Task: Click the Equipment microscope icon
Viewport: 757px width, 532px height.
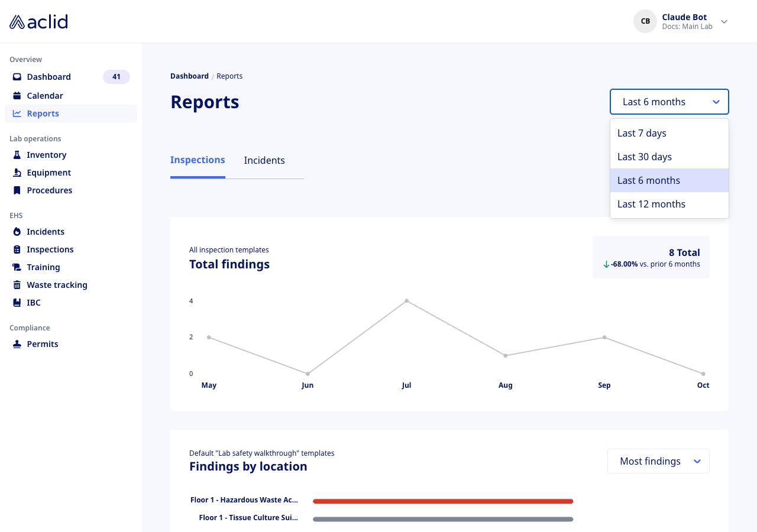Action: [17, 173]
